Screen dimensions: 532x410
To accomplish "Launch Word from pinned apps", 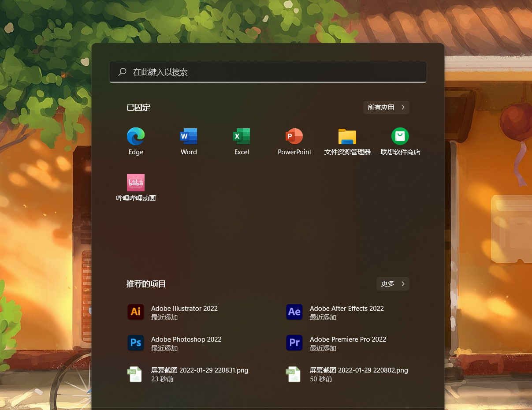I will click(x=189, y=136).
